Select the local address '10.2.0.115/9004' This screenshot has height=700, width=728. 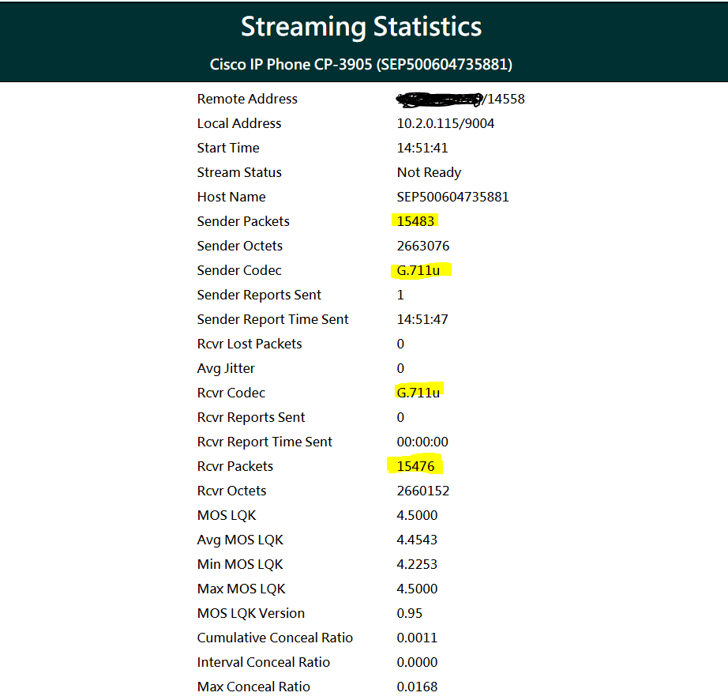click(445, 123)
